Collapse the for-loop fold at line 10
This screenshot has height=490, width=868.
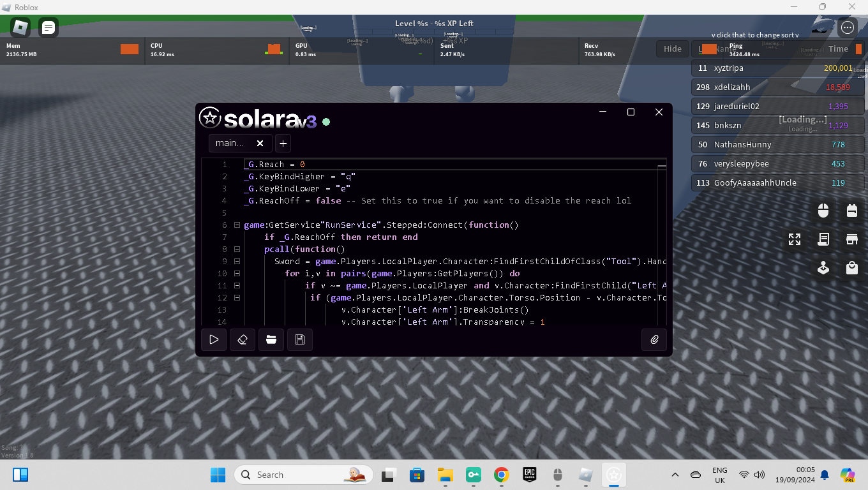pyautogui.click(x=237, y=274)
